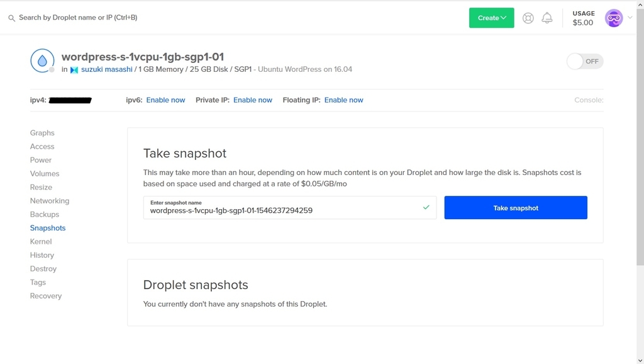Select Snapshots in the sidebar
The height and width of the screenshot is (364, 644).
[x=48, y=228]
